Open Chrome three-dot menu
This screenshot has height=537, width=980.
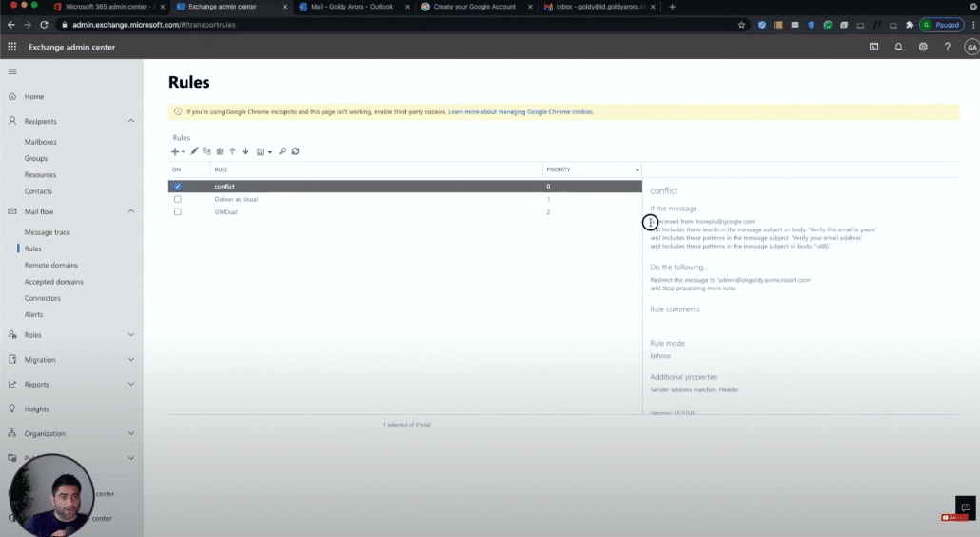click(x=973, y=25)
